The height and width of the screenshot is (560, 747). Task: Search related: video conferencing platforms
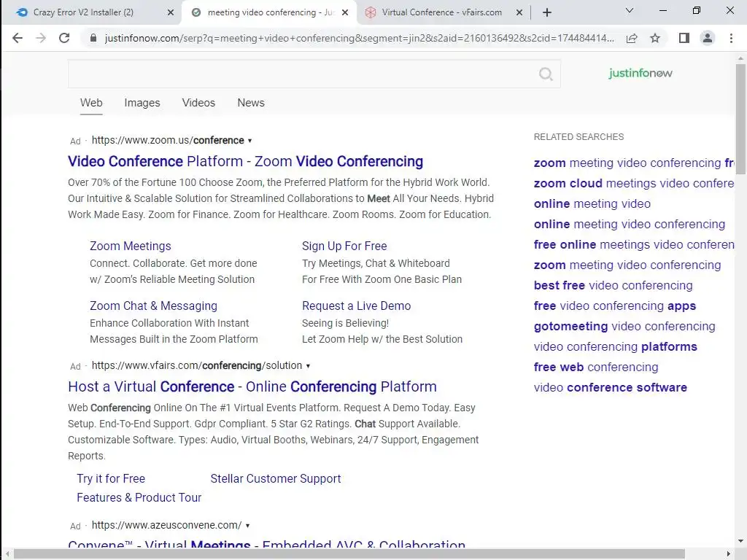615,346
